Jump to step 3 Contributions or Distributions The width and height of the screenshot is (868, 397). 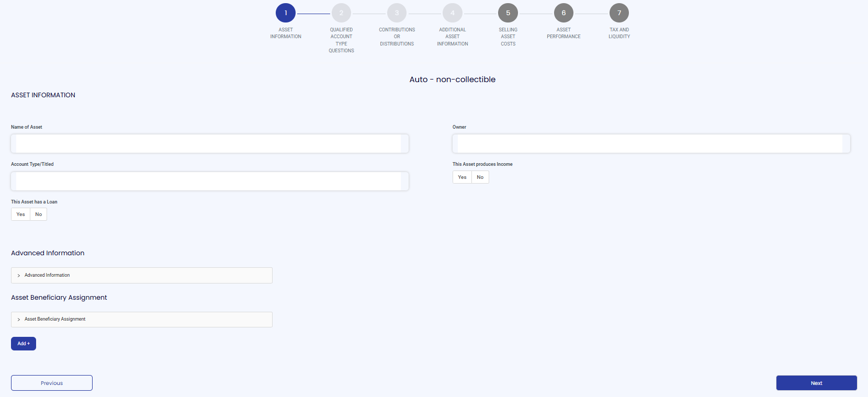(x=397, y=13)
